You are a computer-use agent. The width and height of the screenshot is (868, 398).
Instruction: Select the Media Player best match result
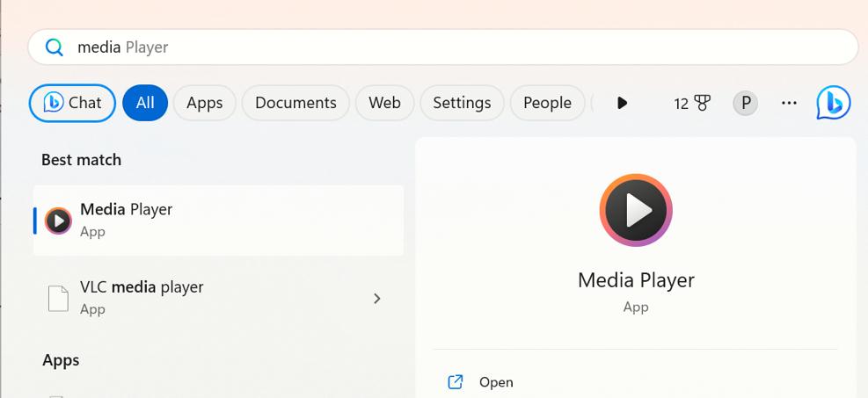(219, 221)
